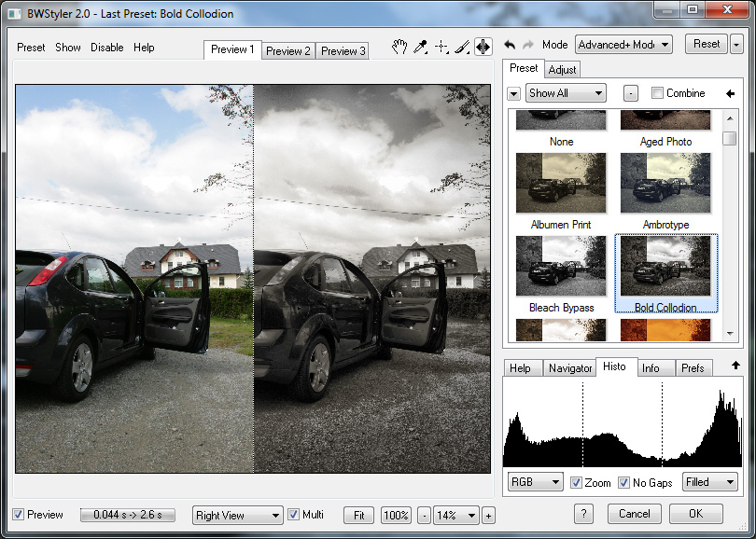
Task: Select the crosshair marker tool
Action: point(442,48)
